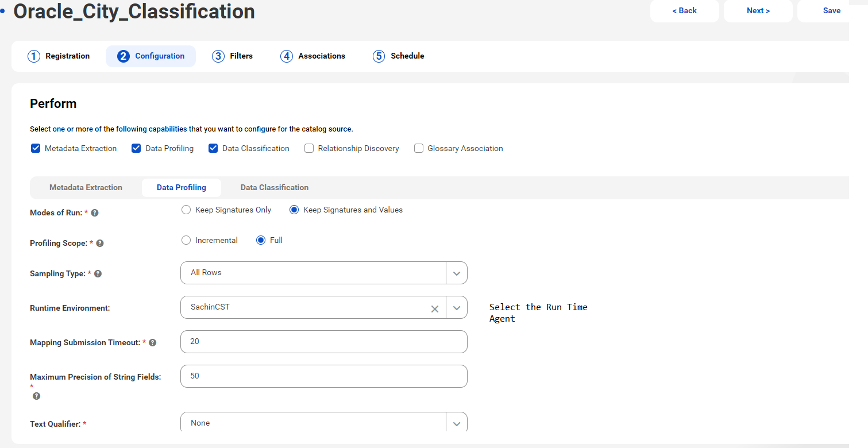Open the SachinCST runtime combo box
The width and height of the screenshot is (868, 448).
click(x=324, y=307)
